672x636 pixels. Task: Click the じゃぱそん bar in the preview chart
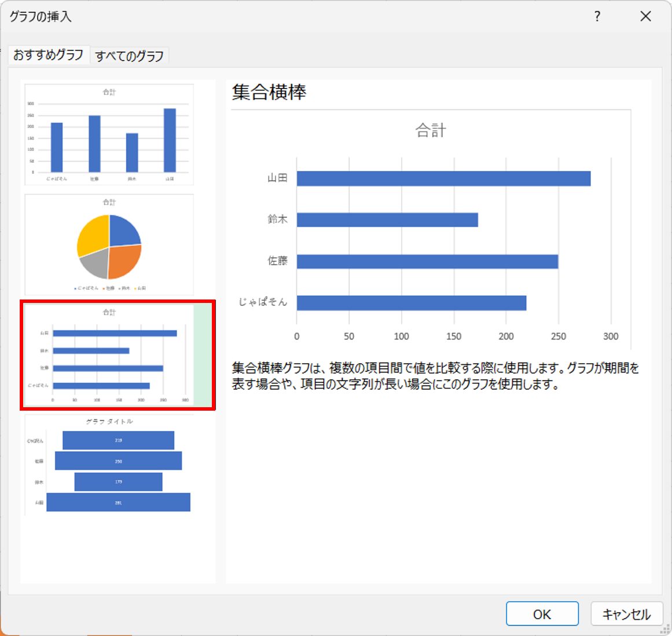(412, 303)
